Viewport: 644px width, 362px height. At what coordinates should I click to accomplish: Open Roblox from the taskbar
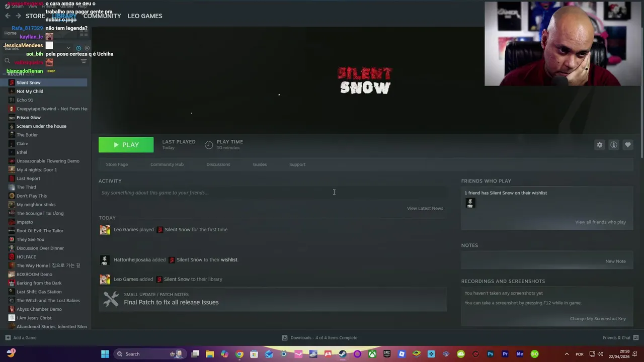pyautogui.click(x=401, y=354)
